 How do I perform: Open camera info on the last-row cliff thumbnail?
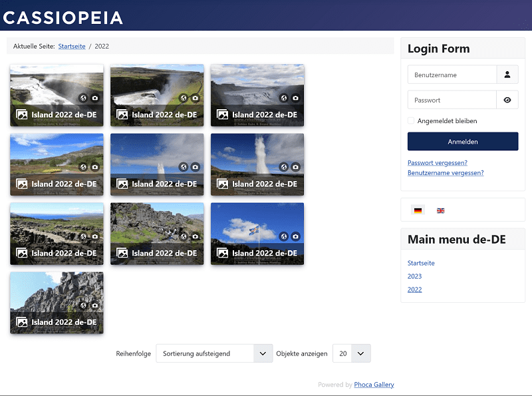click(x=94, y=305)
